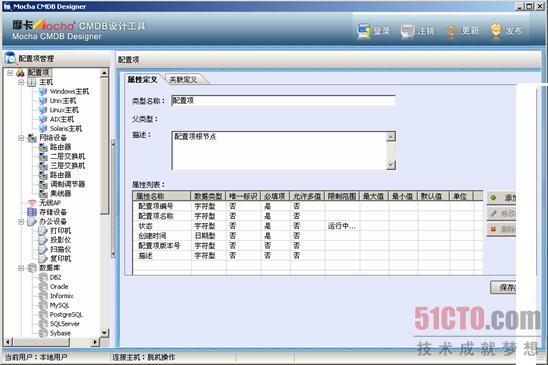This screenshot has width=548, height=365.
Task: Select the Windows主机 node icon
Action: click(43, 92)
